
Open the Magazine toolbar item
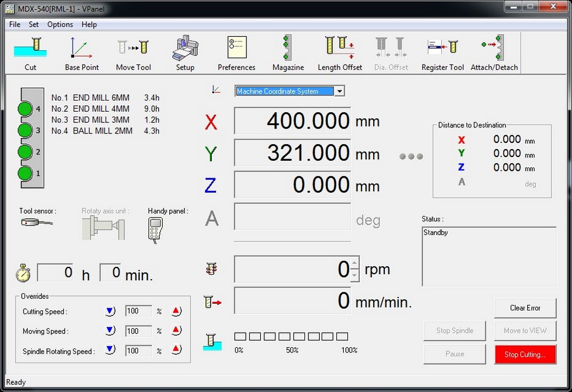coord(288,53)
